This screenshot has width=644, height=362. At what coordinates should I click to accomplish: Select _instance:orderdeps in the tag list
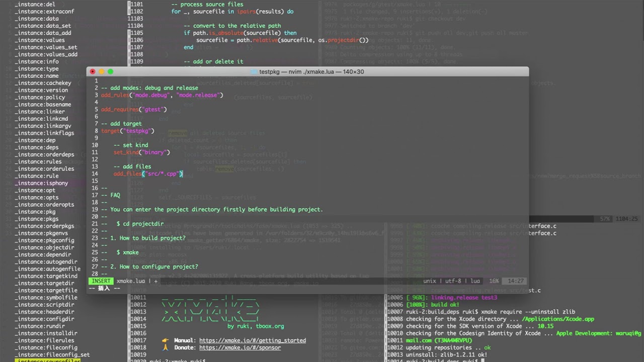click(44, 155)
